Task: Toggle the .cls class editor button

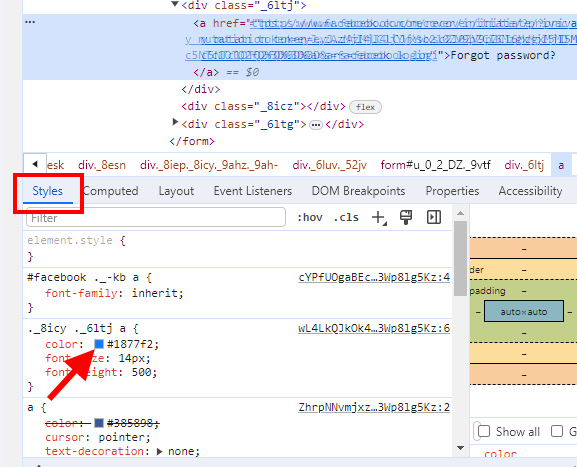Action: (346, 217)
